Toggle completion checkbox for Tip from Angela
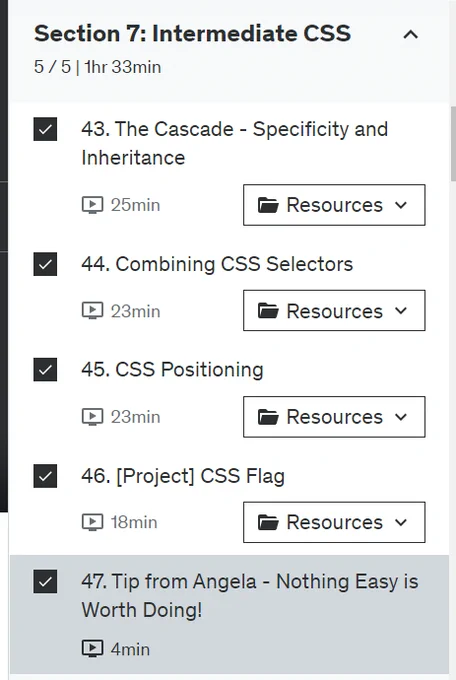Viewport: 456px width, 680px height. (45, 582)
